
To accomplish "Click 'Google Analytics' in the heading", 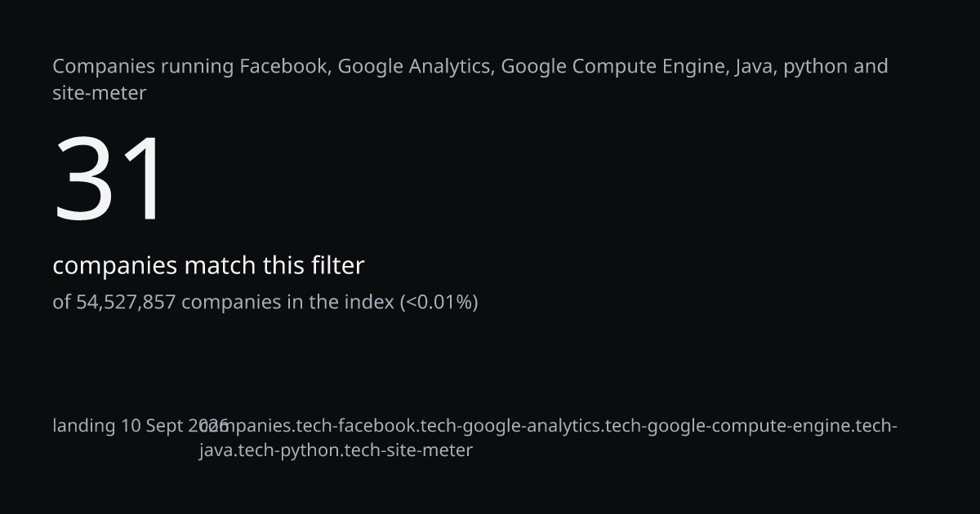I will 416,67.
